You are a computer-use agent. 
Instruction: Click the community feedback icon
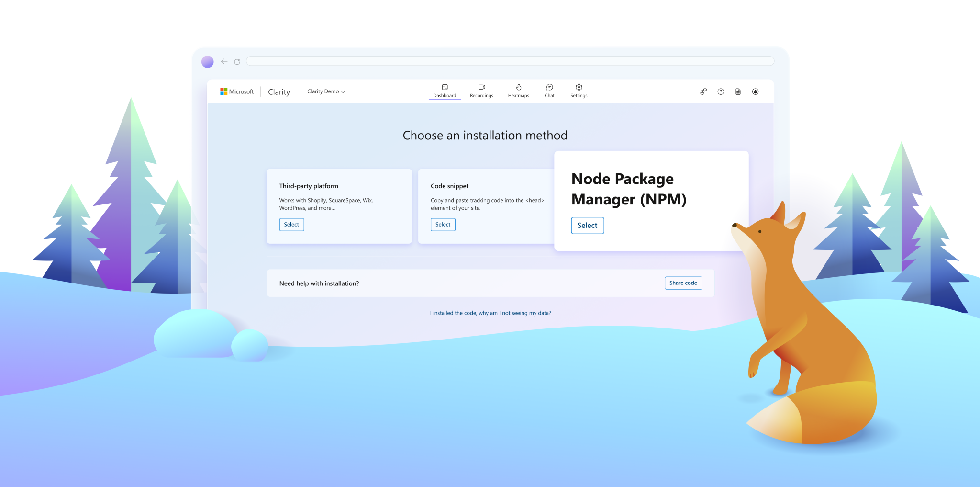[703, 91]
